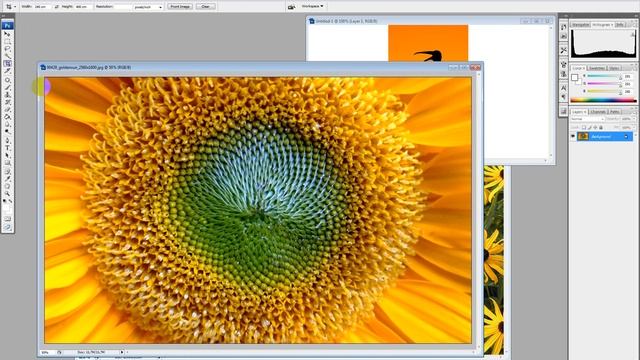Select the Eraser tool
This screenshot has width=640, height=360.
point(7,109)
